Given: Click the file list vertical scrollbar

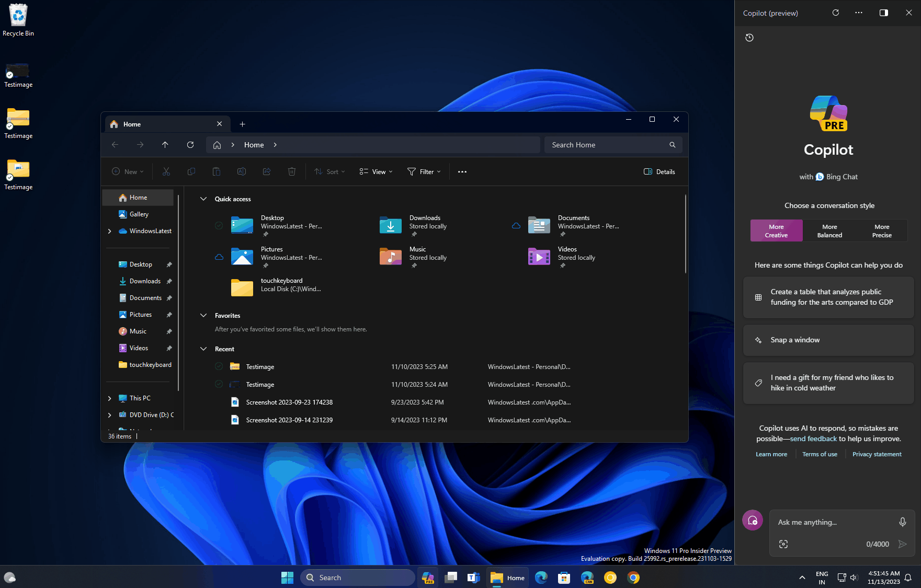Looking at the screenshot, I should pos(685,234).
